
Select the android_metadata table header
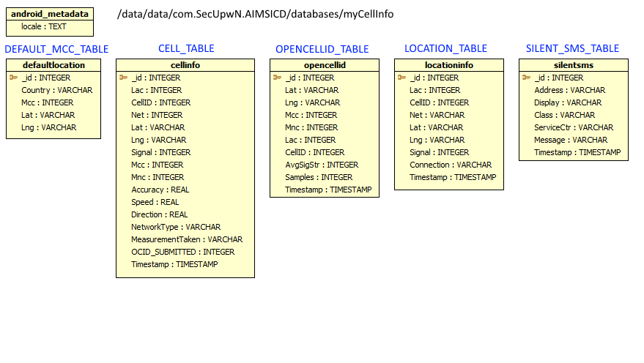pyautogui.click(x=50, y=14)
